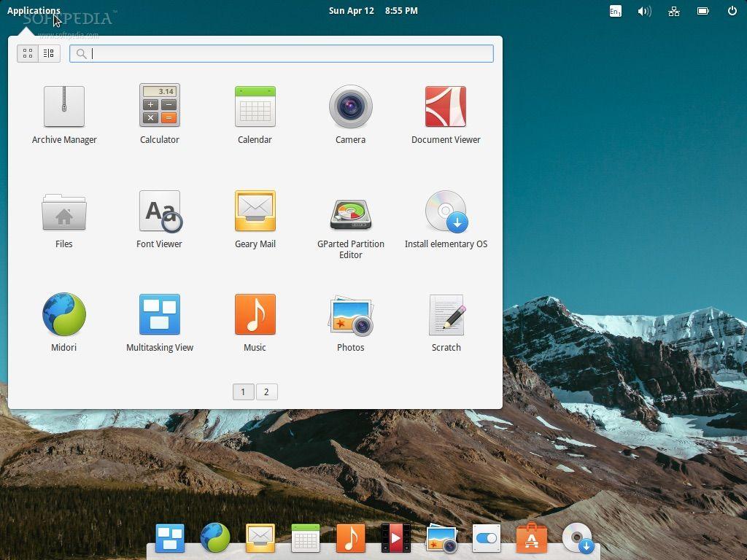Open the network indicator menu
The width and height of the screenshot is (747, 560).
click(673, 11)
